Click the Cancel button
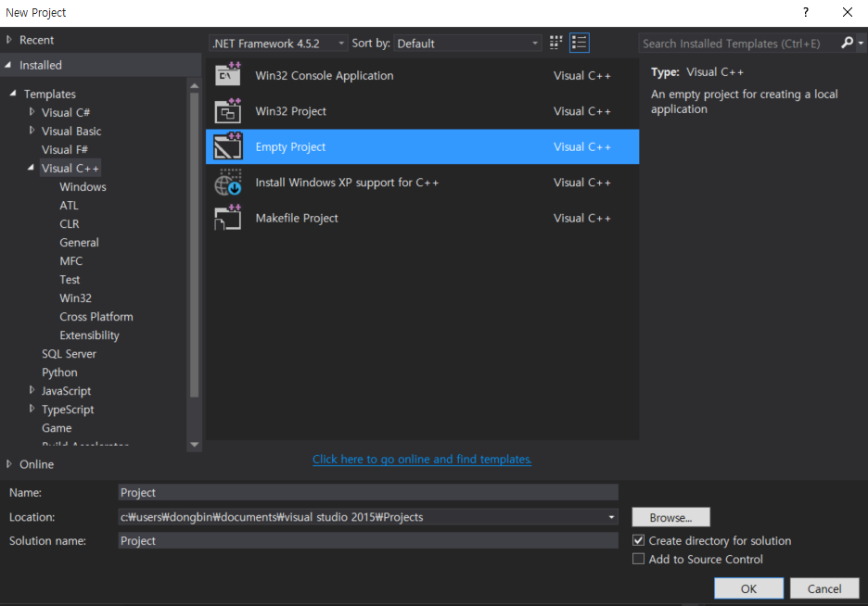 [x=824, y=588]
